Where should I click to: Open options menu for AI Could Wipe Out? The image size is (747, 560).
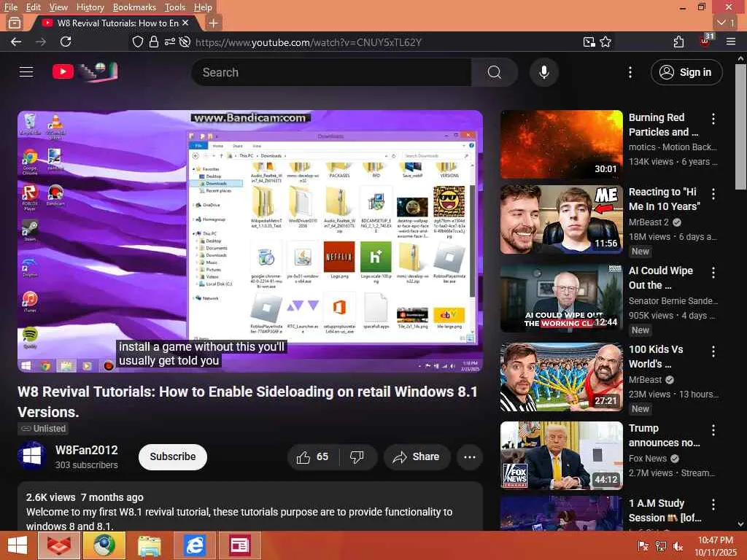[713, 273]
